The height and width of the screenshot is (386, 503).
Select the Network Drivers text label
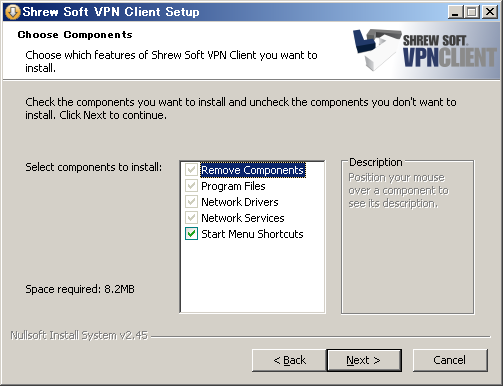point(240,202)
